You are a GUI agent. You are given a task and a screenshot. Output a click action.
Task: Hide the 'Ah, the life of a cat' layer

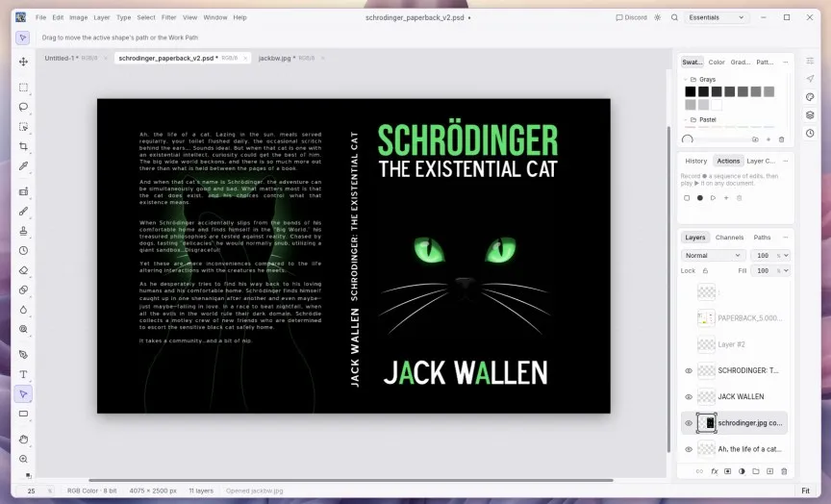[689, 449]
